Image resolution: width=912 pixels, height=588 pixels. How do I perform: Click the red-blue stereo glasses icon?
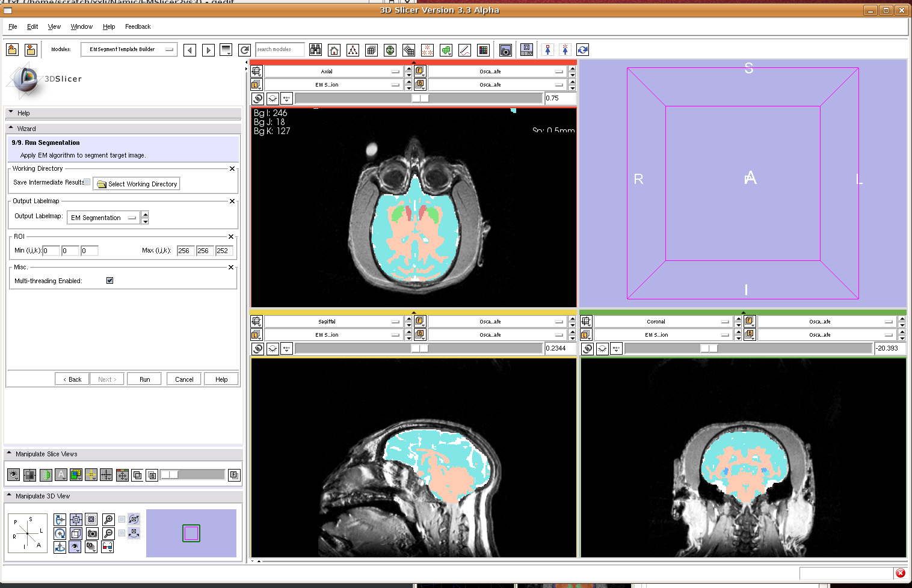(107, 547)
